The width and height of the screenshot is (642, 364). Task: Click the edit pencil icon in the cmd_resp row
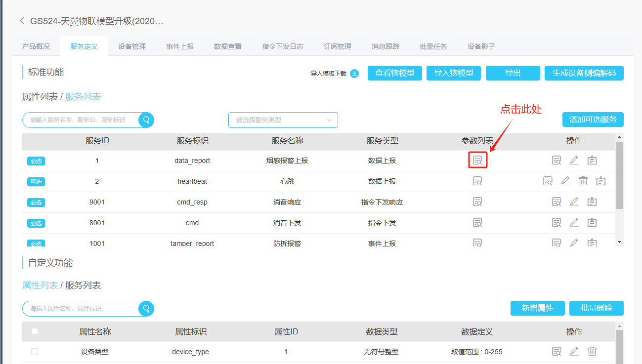coord(574,202)
